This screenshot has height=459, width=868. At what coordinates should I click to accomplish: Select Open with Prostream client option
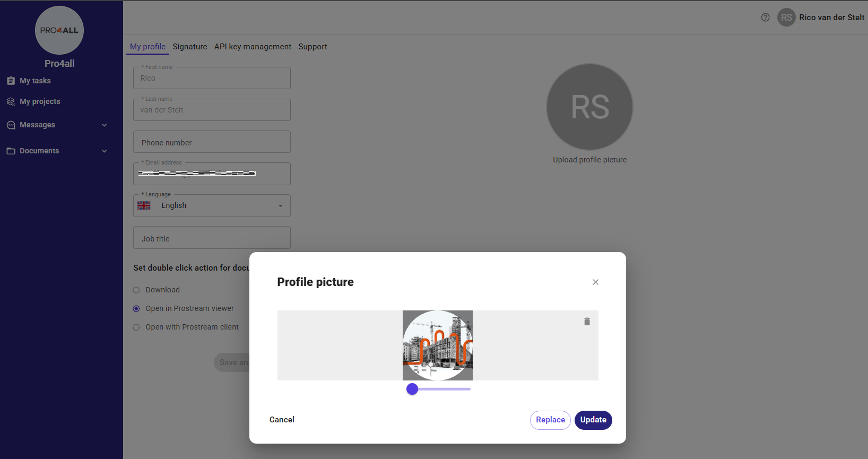pos(136,327)
